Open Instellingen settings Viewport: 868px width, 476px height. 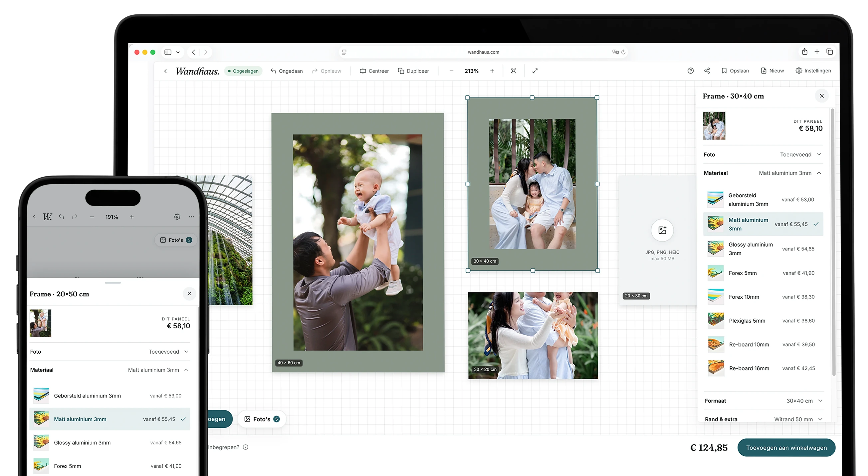tap(813, 71)
